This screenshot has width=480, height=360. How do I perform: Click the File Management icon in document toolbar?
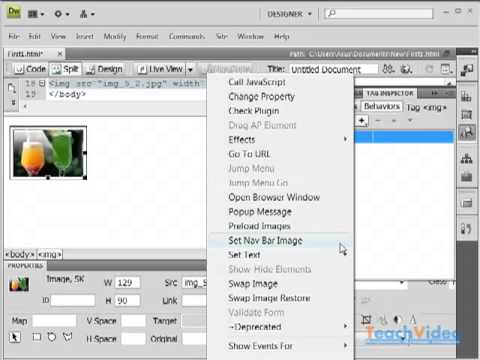click(389, 69)
